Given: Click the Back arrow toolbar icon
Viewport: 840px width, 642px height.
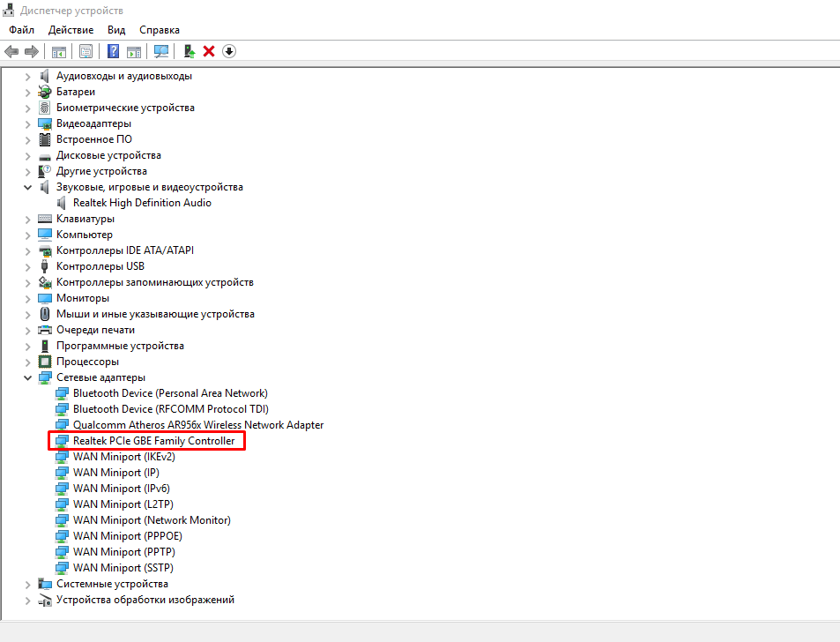Looking at the screenshot, I should coord(11,51).
